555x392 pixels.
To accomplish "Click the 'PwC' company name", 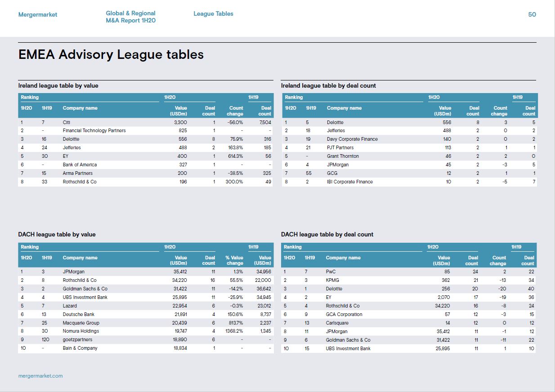I will pos(331,272).
